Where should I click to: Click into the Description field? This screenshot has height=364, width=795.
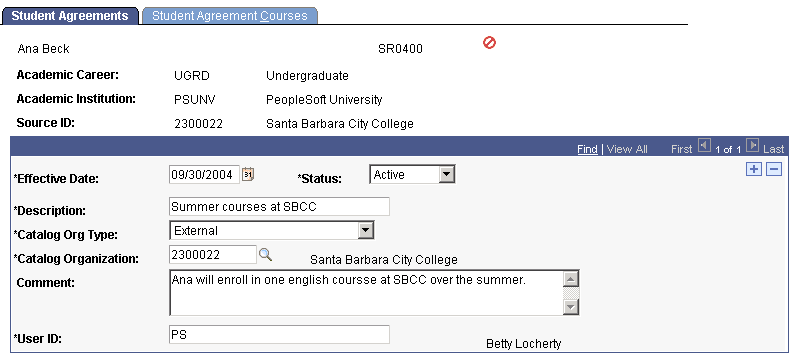279,206
